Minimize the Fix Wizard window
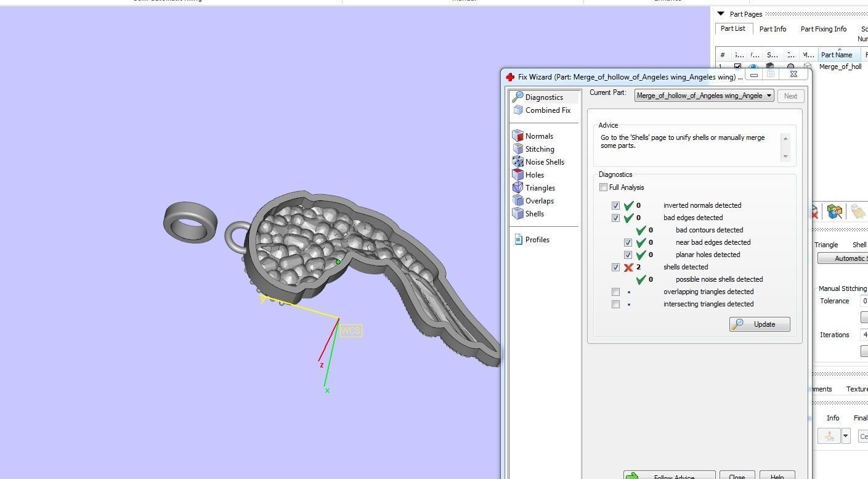The width and height of the screenshot is (868, 479). 753,75
